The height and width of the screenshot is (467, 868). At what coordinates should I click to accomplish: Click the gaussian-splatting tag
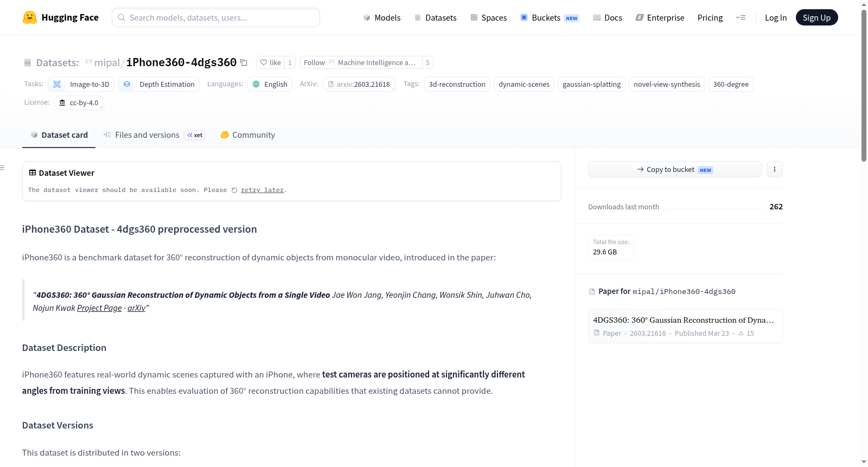pyautogui.click(x=592, y=84)
